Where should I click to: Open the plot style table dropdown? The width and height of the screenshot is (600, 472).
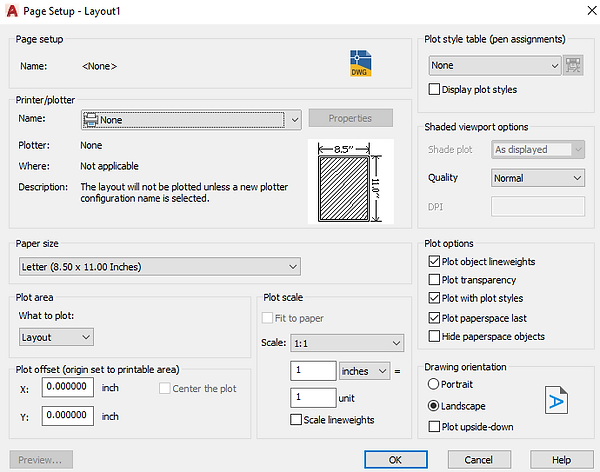pos(495,65)
